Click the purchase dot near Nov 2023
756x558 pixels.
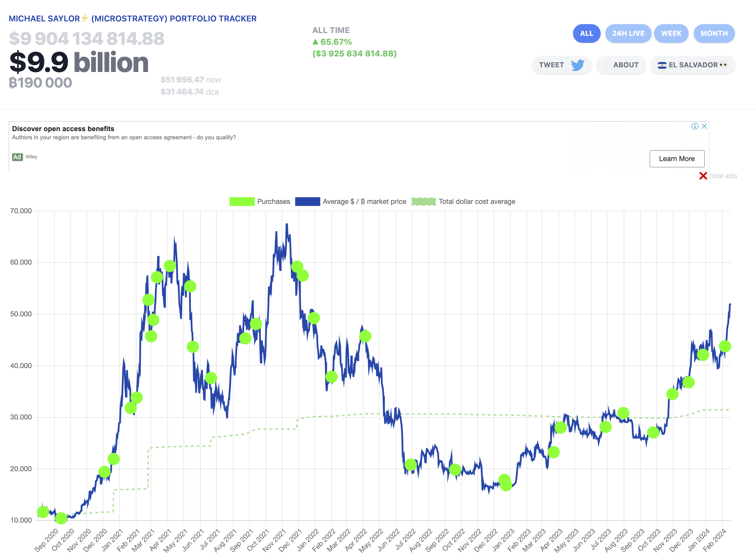tap(672, 394)
